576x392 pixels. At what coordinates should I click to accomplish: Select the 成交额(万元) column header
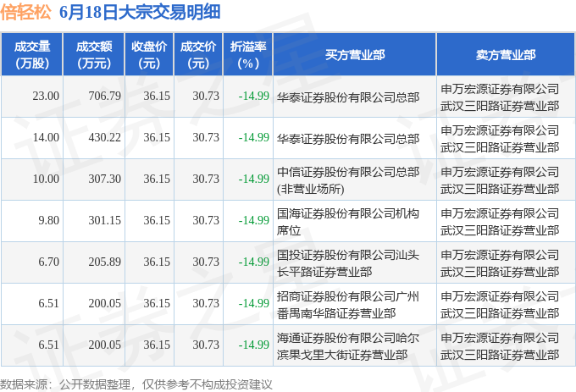click(94, 55)
